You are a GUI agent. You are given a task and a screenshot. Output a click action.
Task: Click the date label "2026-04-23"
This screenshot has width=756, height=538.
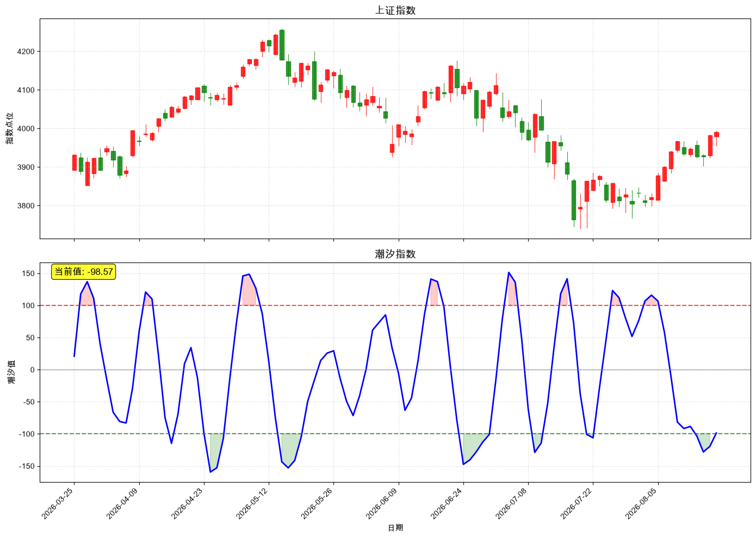(x=189, y=503)
